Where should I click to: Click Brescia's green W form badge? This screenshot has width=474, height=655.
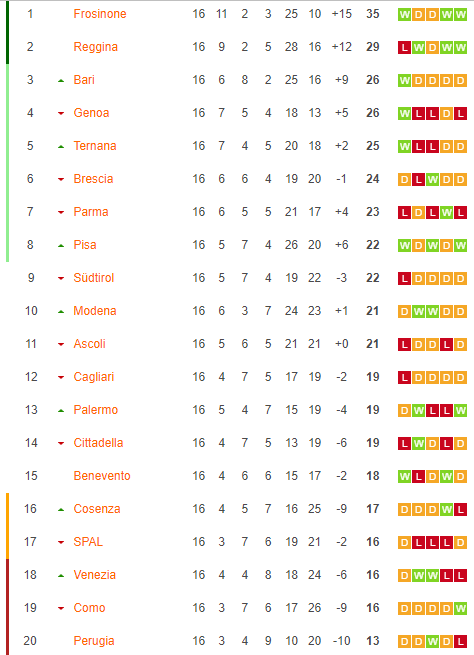click(432, 180)
